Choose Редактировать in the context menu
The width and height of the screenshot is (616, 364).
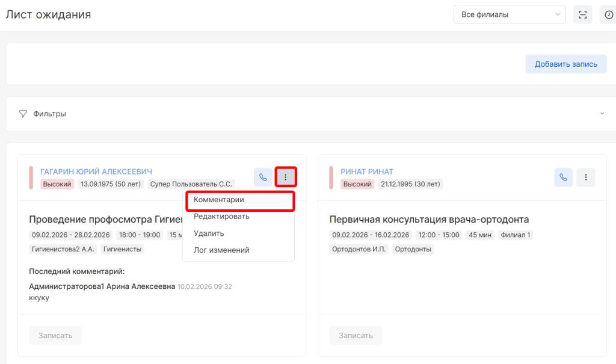[x=221, y=217]
